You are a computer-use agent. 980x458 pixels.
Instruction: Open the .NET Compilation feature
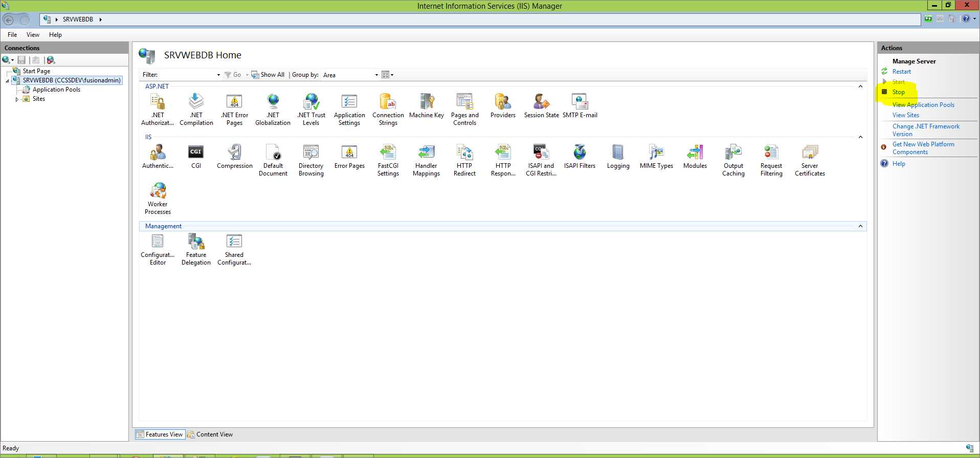point(196,110)
